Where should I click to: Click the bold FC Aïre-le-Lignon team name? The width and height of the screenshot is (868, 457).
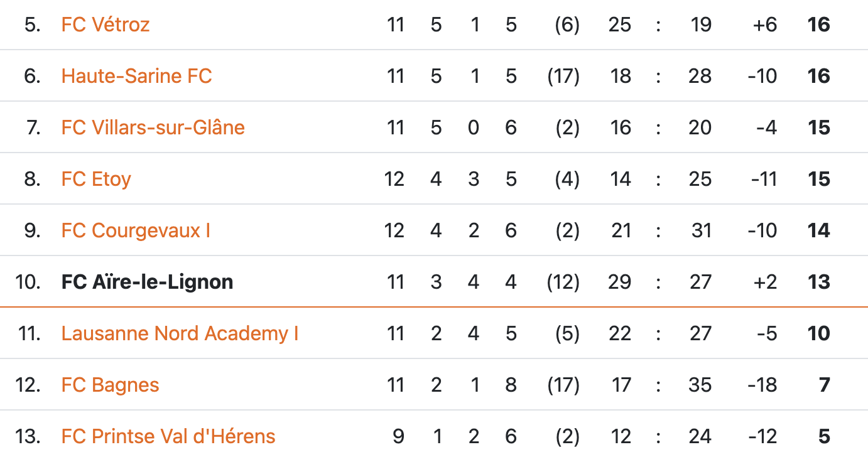(147, 282)
